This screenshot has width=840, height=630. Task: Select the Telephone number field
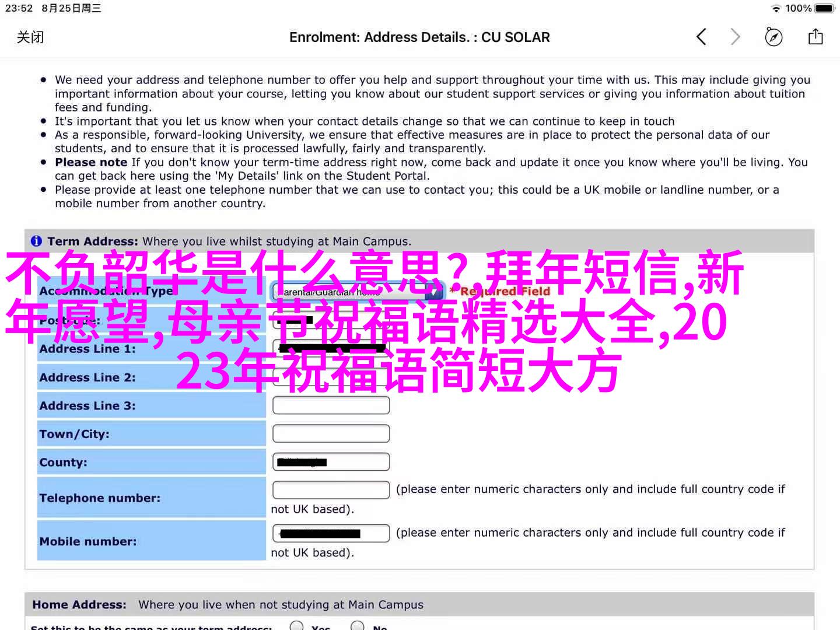point(331,490)
